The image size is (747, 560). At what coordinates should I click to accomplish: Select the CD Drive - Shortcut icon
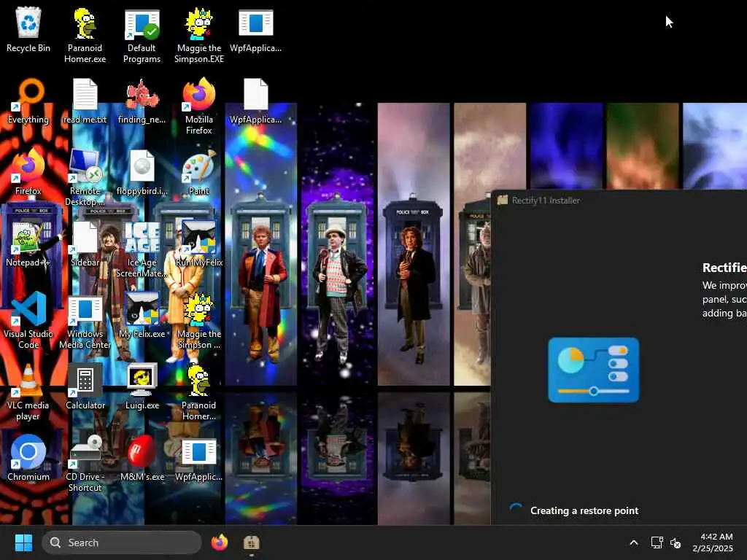coord(85,464)
